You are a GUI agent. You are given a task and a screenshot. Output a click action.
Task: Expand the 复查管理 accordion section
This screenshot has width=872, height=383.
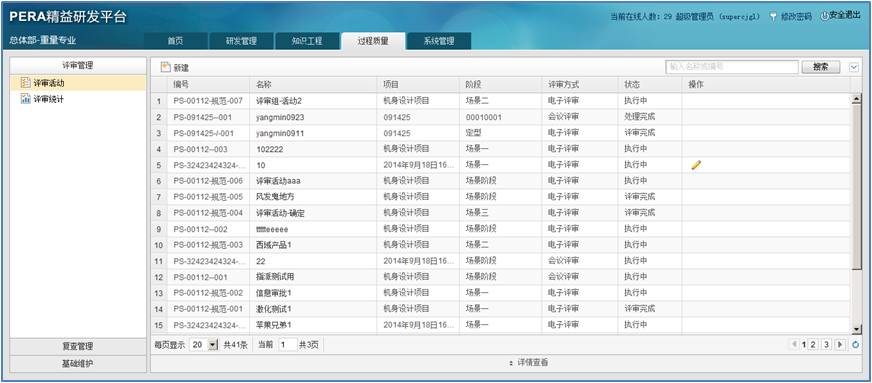78,346
